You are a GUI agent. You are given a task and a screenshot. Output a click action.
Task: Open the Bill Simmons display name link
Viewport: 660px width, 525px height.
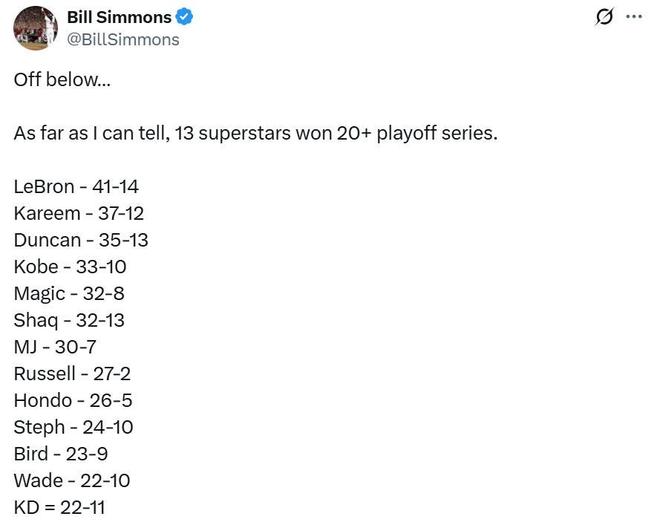click(x=118, y=17)
